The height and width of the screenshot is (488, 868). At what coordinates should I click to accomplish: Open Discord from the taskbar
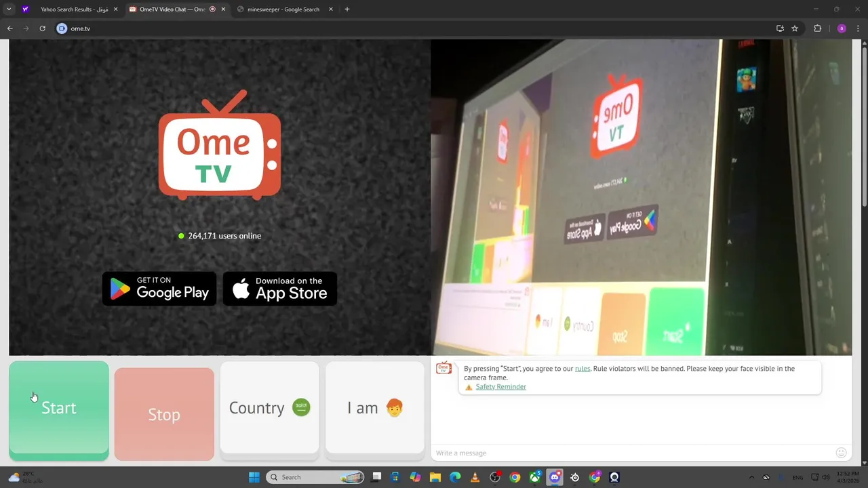pyautogui.click(x=555, y=477)
